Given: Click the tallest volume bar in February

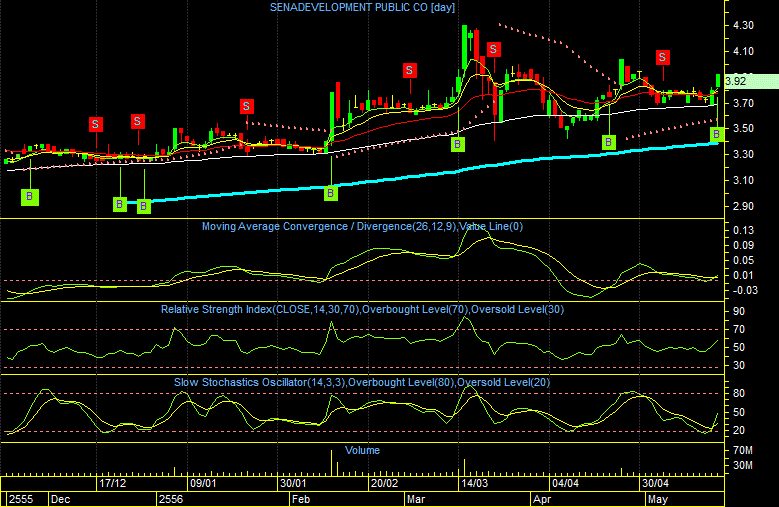Looking at the screenshot, I should pos(331,463).
